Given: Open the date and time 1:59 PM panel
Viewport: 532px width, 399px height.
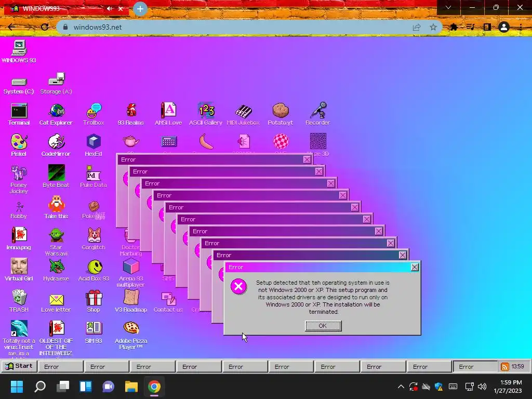Looking at the screenshot, I should (x=508, y=387).
